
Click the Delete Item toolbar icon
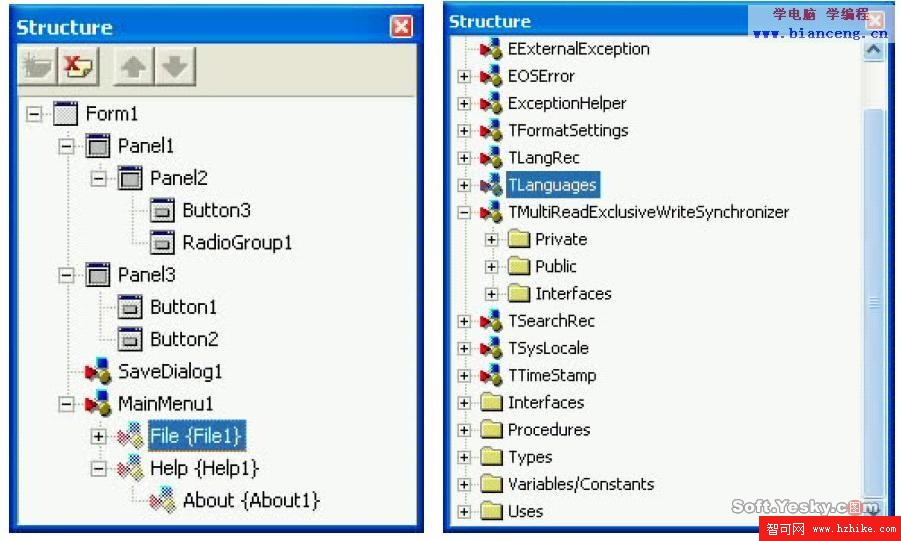(x=80, y=67)
